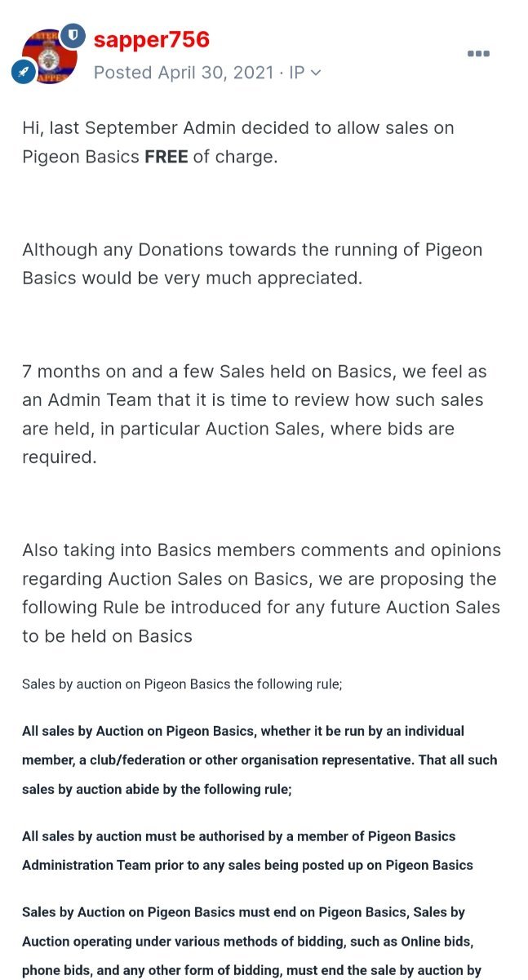This screenshot has width=528, height=980.
Task: Click the 'must be authorised' rule paragraph
Action: pyautogui.click(x=247, y=850)
